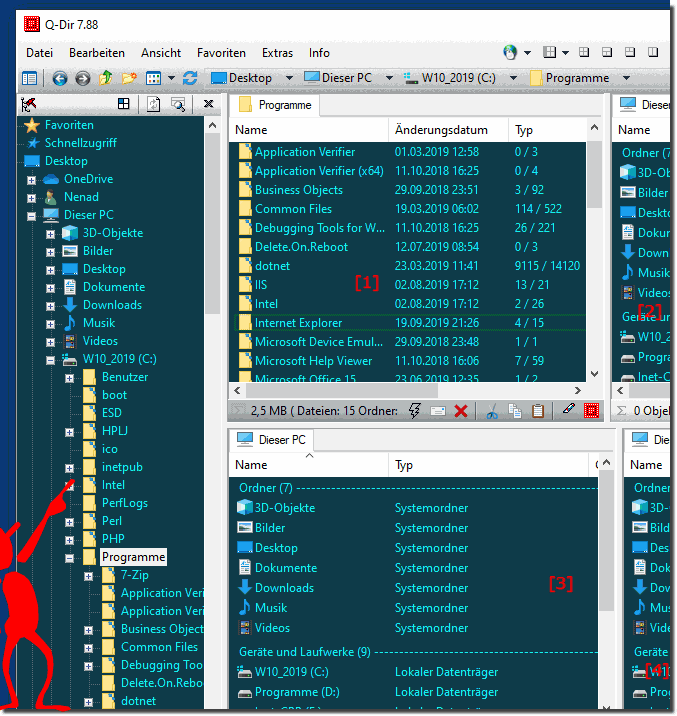
Task: Open the pane layout dropdown arrow
Action: [565, 53]
